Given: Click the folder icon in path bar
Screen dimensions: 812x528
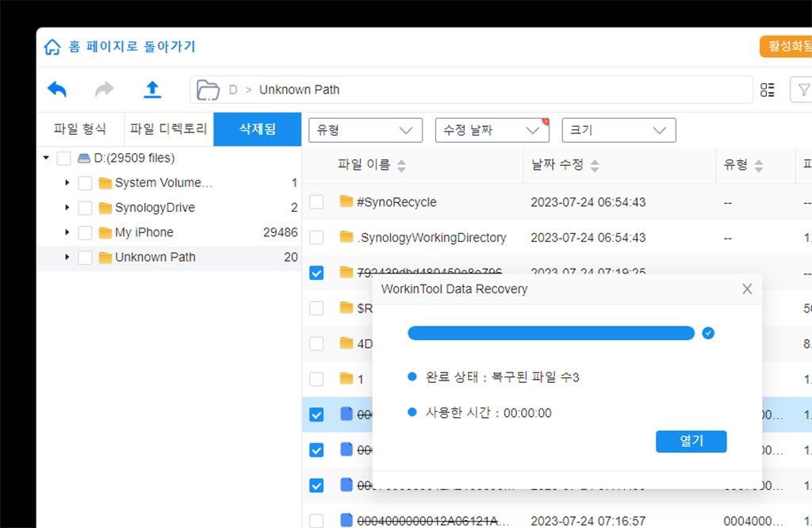Looking at the screenshot, I should 209,90.
